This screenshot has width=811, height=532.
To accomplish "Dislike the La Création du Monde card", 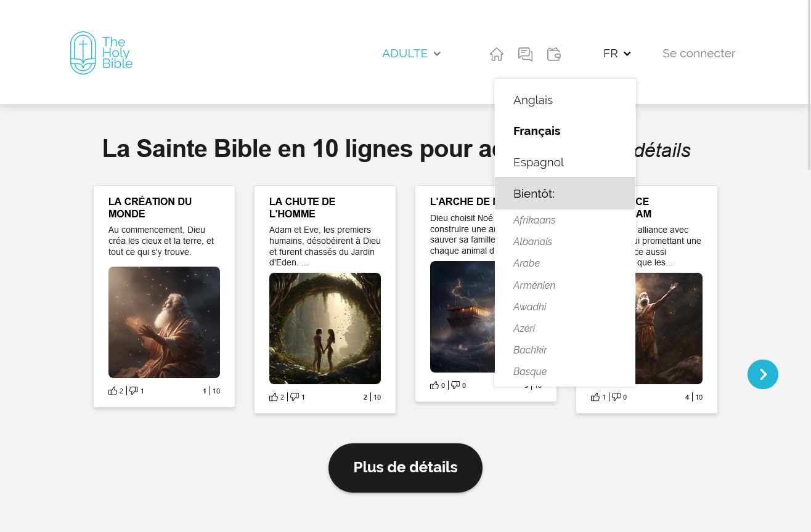I will pos(134,391).
